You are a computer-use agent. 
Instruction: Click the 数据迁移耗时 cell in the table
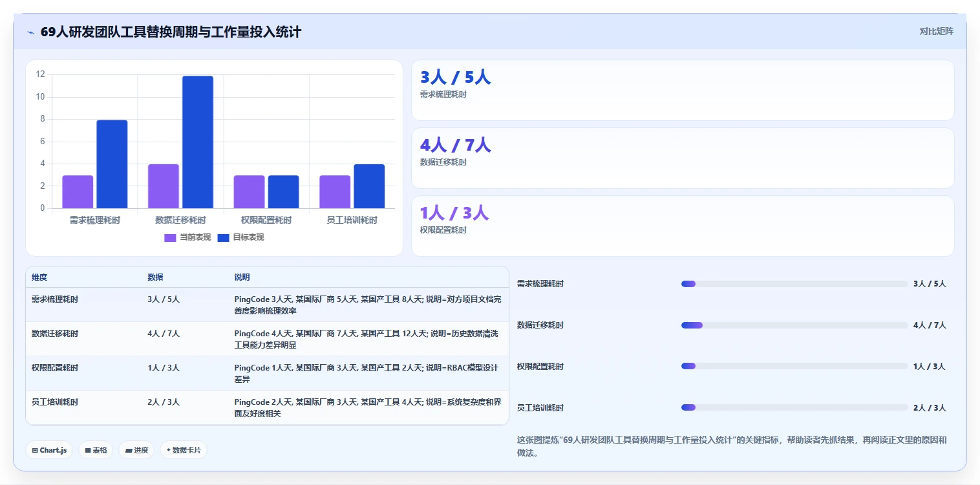pos(55,334)
